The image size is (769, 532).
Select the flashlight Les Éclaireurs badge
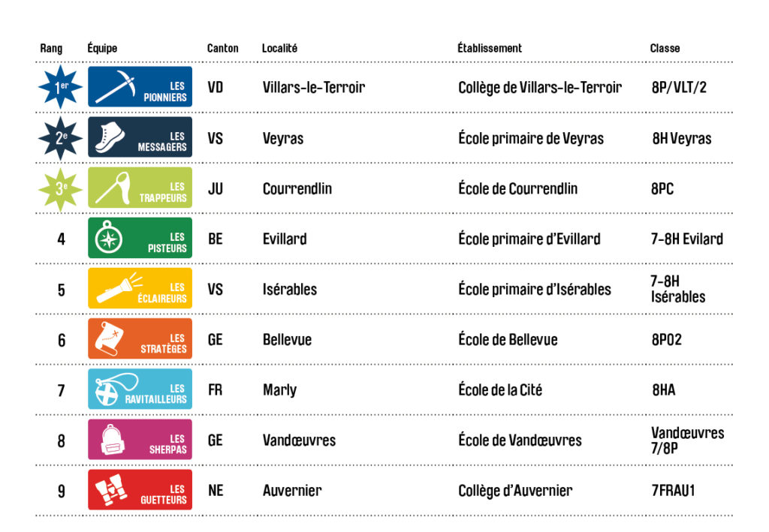(140, 288)
